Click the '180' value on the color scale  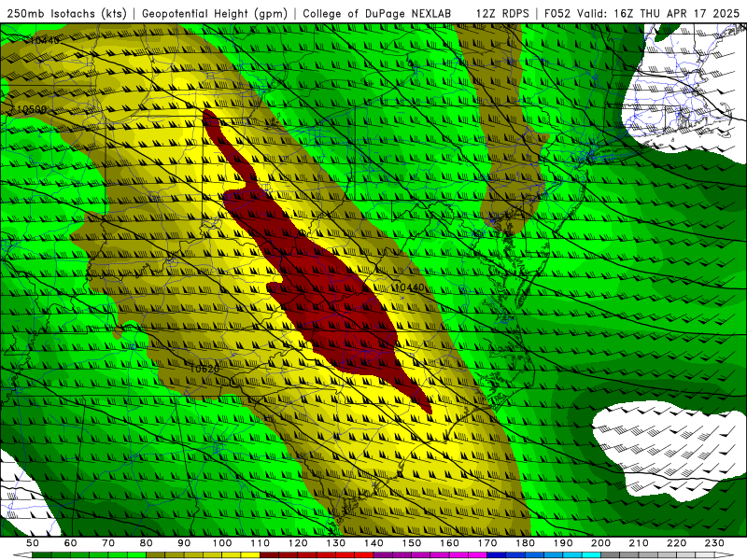(525, 543)
